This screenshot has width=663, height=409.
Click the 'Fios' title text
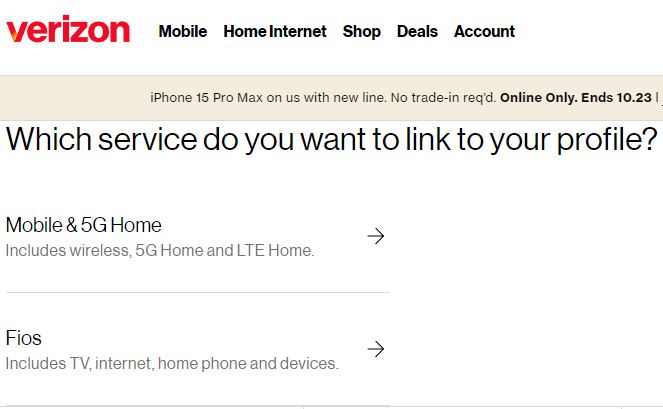click(24, 338)
